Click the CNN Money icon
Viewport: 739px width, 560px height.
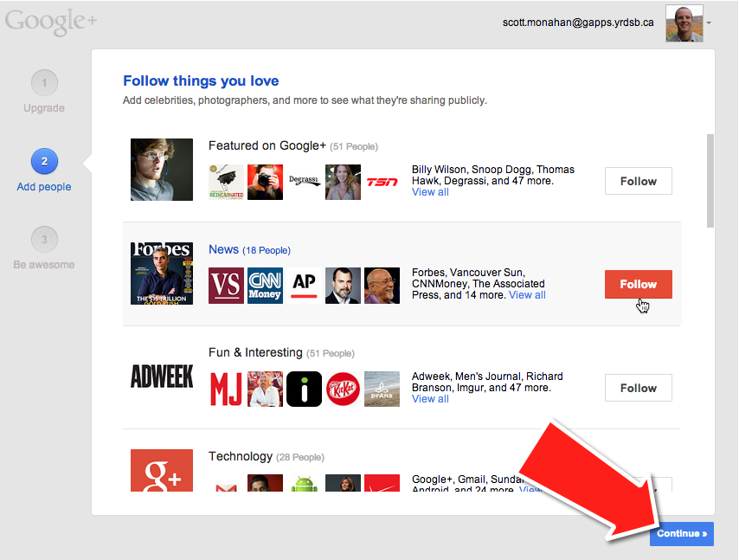tap(266, 286)
